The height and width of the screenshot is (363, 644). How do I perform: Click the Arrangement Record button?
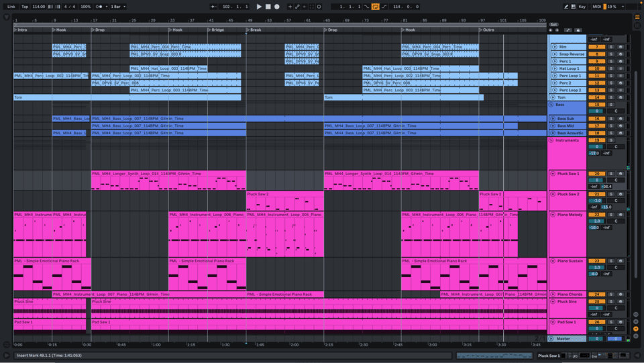(x=276, y=7)
